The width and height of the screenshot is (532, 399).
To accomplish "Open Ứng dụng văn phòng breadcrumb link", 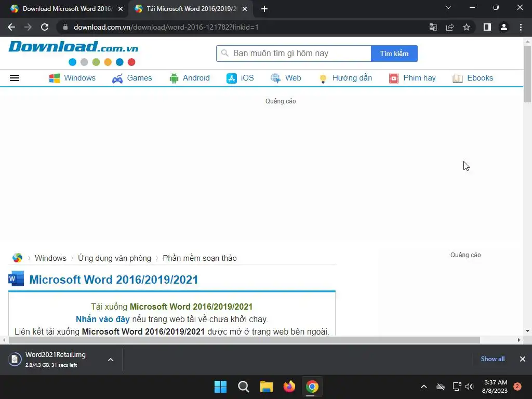I will [x=115, y=258].
